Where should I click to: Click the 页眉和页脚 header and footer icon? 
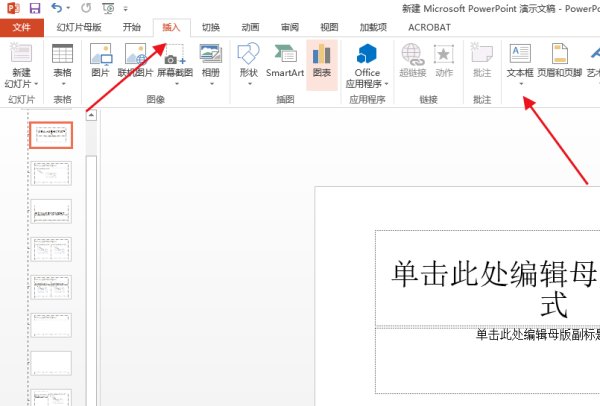click(560, 54)
